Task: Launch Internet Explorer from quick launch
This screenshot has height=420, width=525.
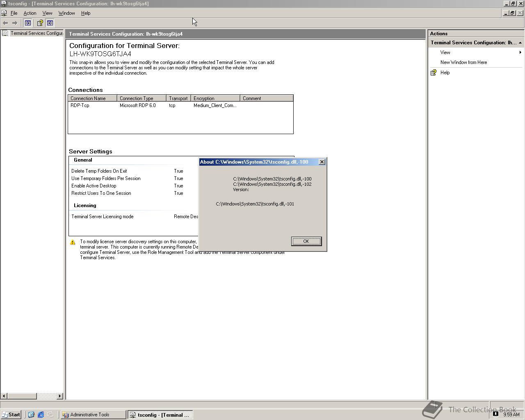Action: (41, 415)
